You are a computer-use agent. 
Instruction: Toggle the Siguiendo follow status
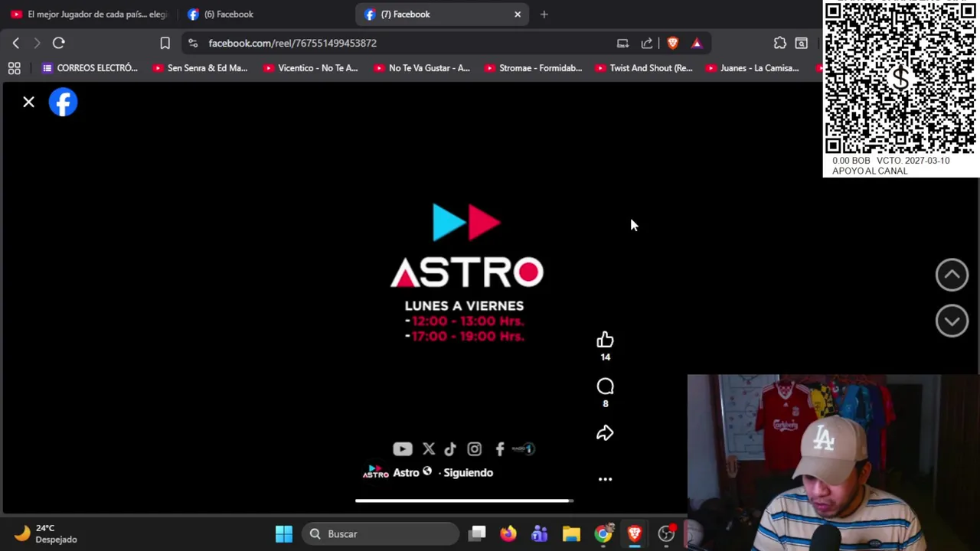468,472
